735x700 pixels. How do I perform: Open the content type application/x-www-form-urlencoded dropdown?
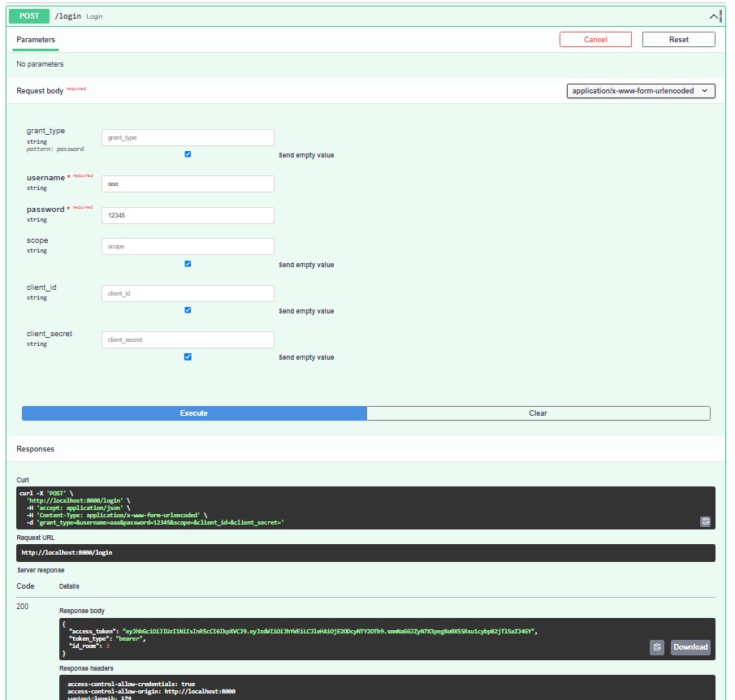tap(640, 91)
